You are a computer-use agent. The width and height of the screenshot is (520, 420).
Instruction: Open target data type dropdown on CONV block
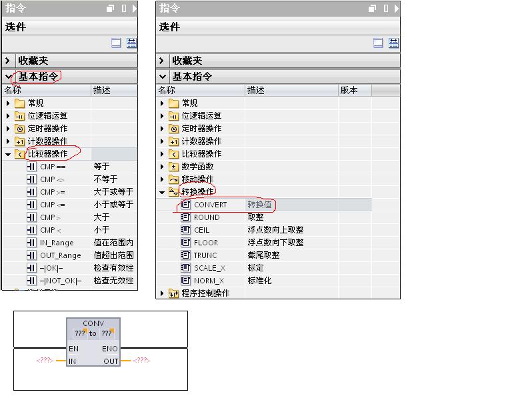pyautogui.click(x=107, y=333)
